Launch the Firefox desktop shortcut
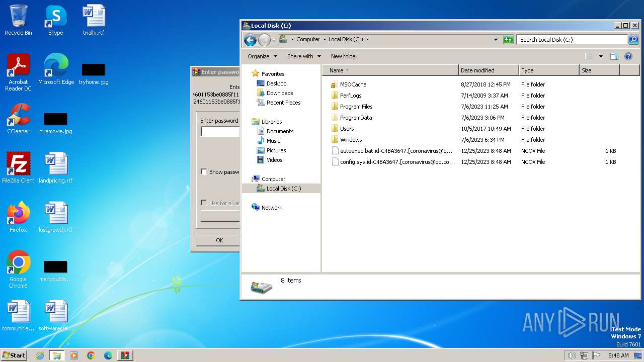The image size is (644, 362). [x=18, y=217]
